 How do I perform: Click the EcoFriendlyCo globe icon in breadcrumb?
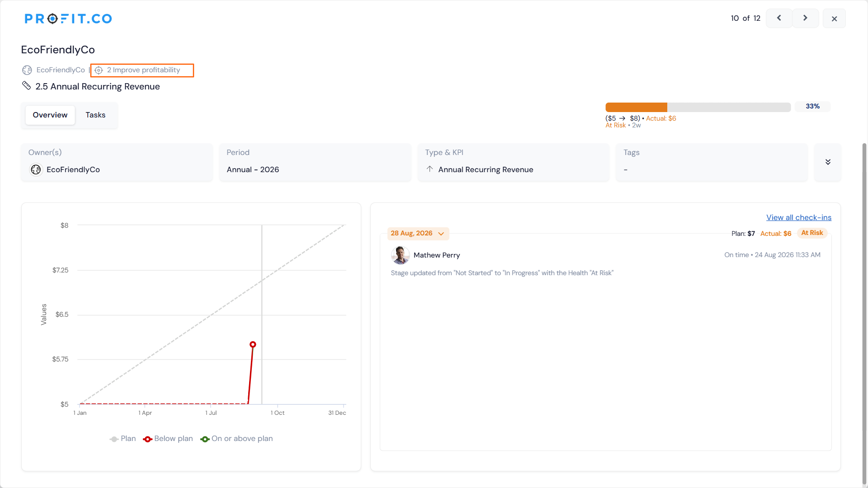[27, 70]
